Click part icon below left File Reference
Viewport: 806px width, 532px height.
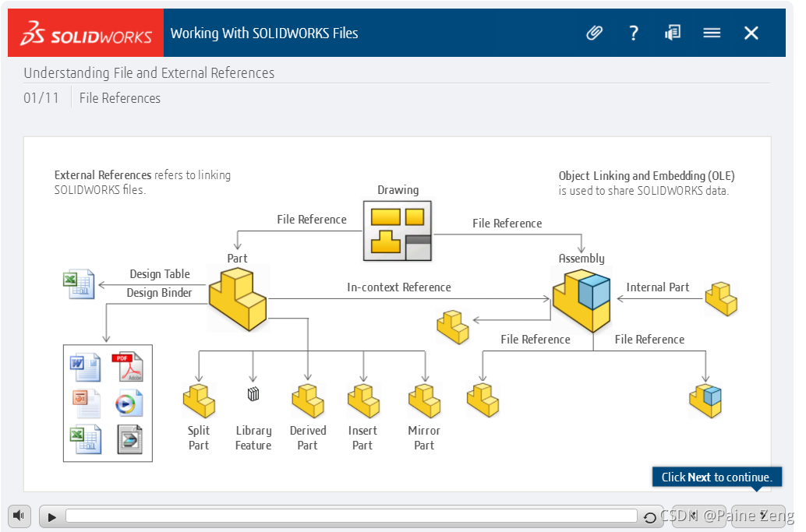[483, 400]
